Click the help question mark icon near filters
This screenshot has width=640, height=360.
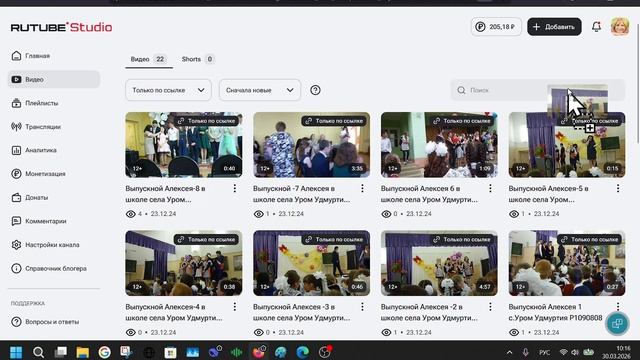315,90
